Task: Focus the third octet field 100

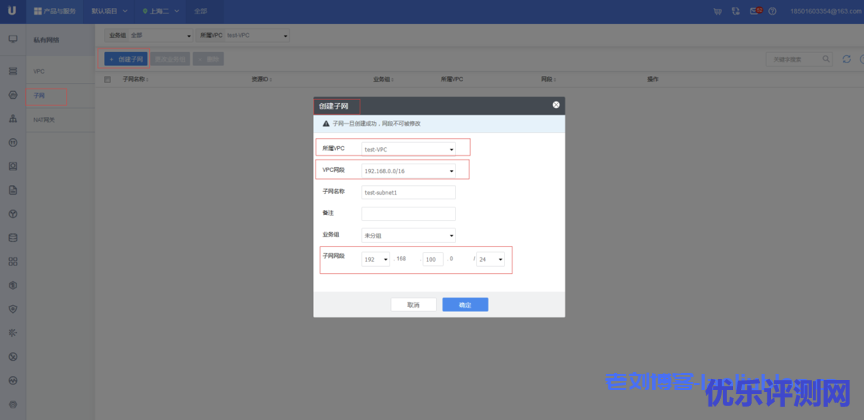Action: click(433, 259)
